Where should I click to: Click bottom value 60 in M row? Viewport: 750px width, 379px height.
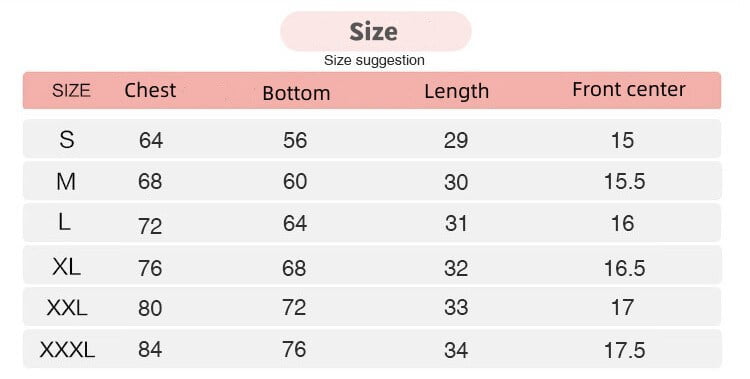pos(295,181)
